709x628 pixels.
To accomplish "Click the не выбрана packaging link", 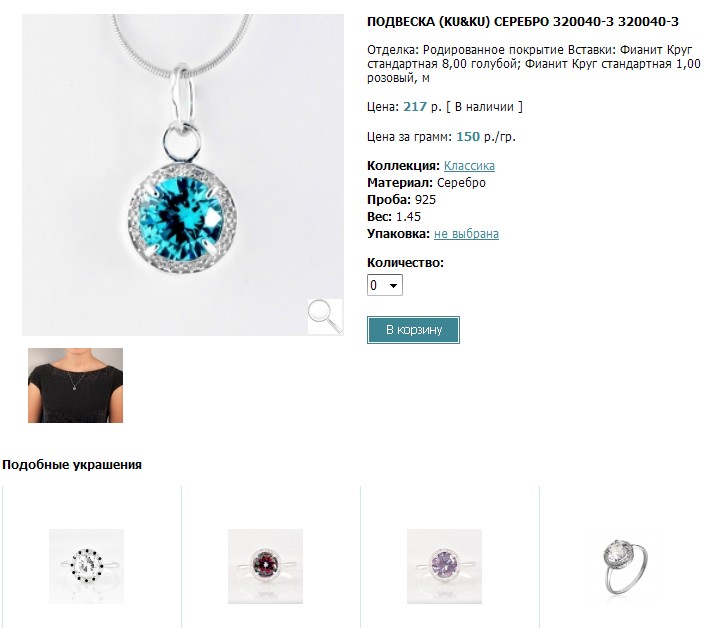I will click(466, 234).
